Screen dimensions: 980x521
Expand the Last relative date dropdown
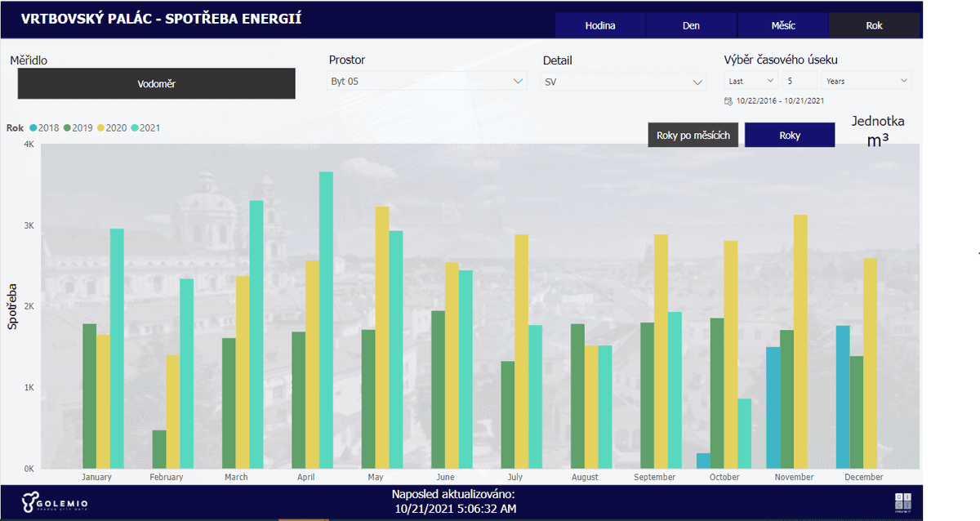click(751, 81)
